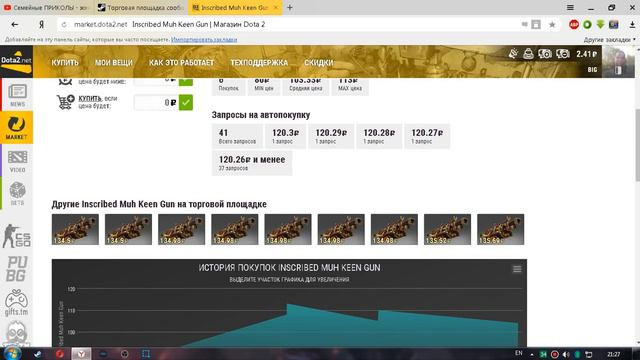Open the browser downloads arrow icon
This screenshot has height=360, width=640.
(632, 24)
